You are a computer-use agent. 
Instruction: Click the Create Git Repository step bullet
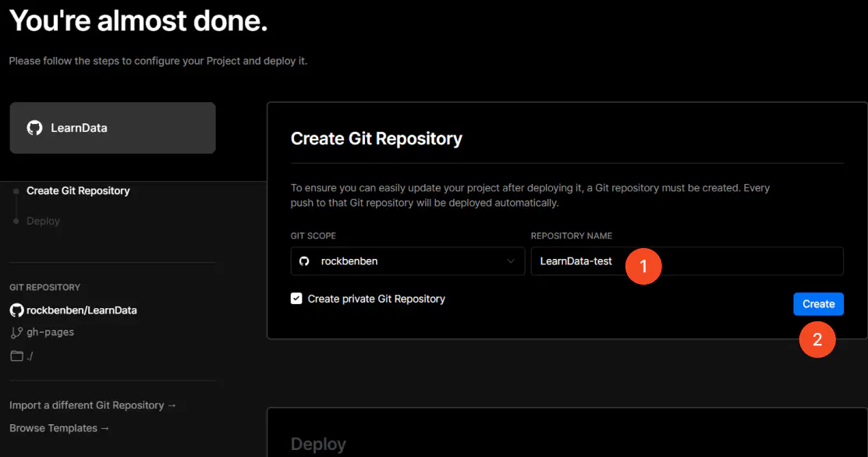(x=16, y=191)
